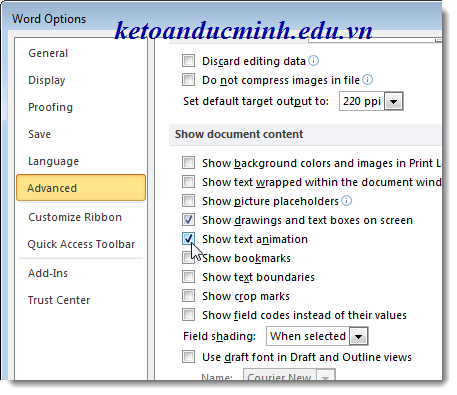This screenshot has height=395, width=457.
Task: Click the Field shading label
Action: pos(219,336)
